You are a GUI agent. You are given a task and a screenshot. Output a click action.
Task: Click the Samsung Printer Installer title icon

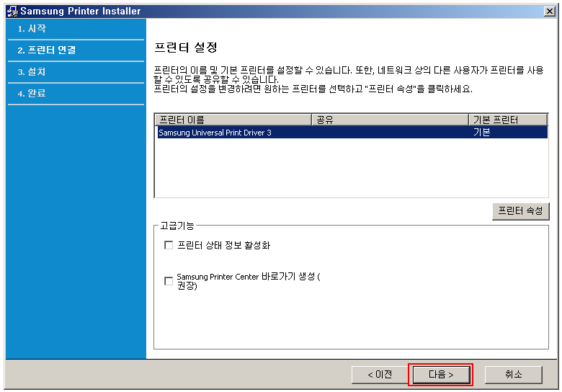pos(12,11)
